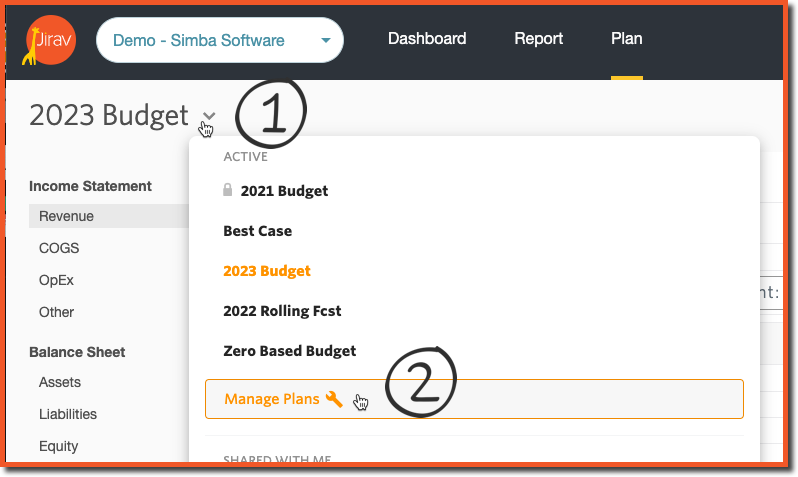
Task: Select Equity under Balance Sheet
Action: click(59, 446)
